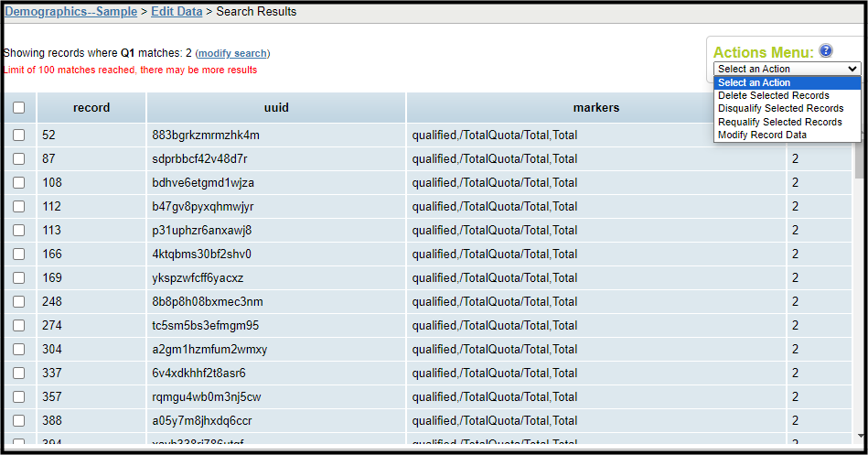868x455 pixels.
Task: Go to Edit Data breadcrumb link
Action: [x=177, y=12]
